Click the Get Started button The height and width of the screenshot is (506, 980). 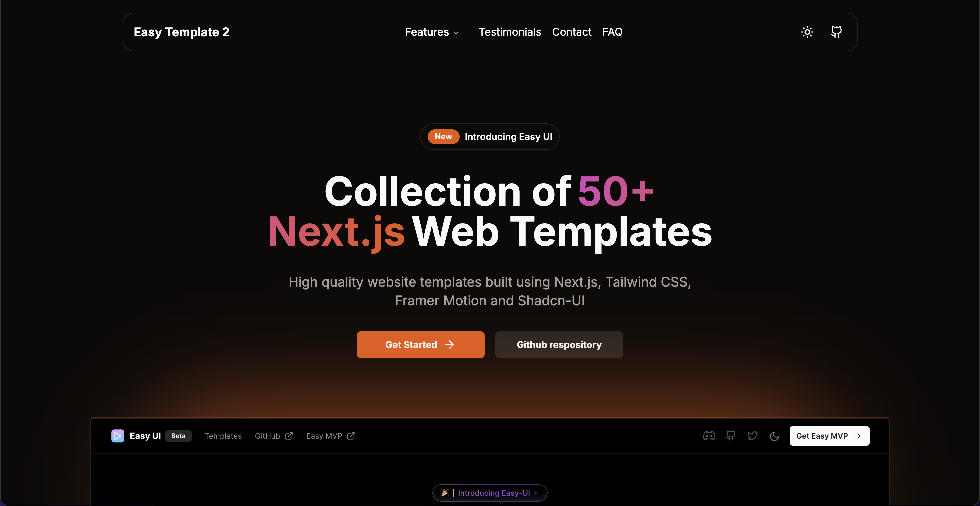coord(420,344)
